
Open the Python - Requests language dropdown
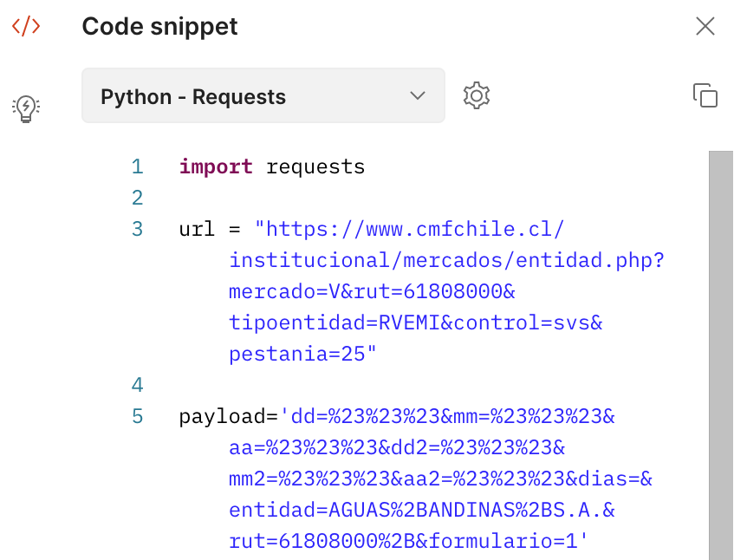tap(263, 95)
